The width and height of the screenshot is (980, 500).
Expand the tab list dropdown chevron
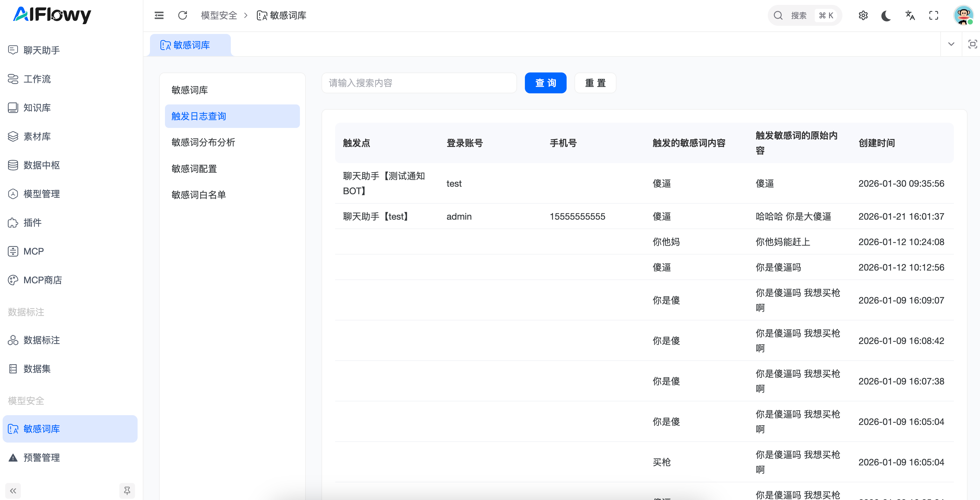[x=951, y=44]
